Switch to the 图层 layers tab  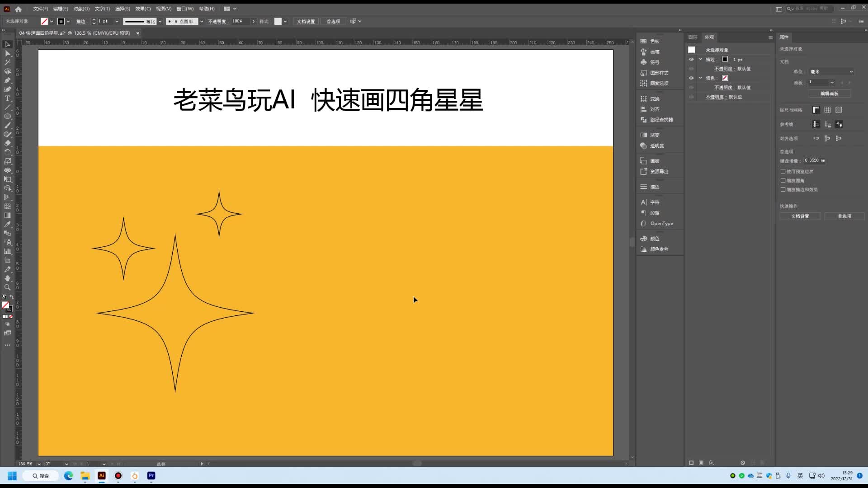pyautogui.click(x=693, y=37)
